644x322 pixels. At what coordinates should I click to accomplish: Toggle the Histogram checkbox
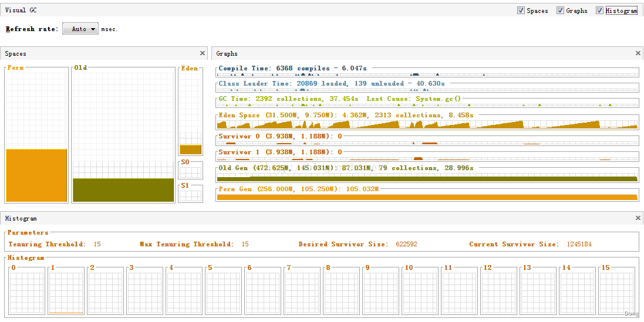coord(599,11)
